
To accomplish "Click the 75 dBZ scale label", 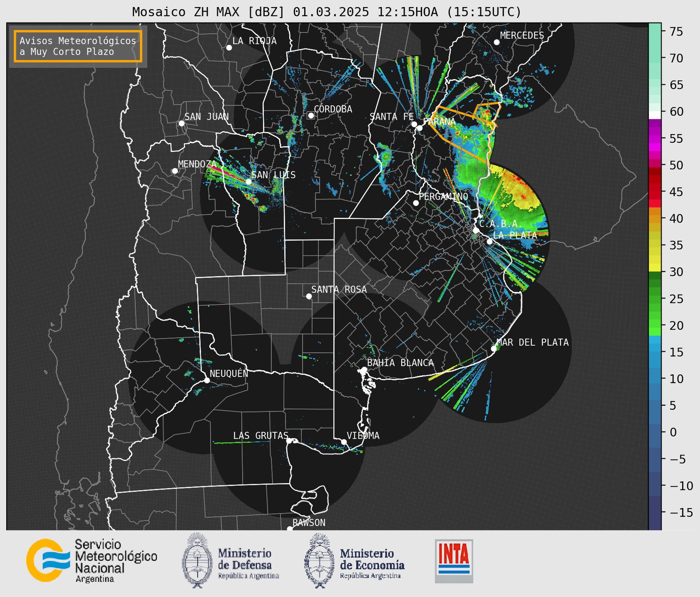I will click(x=676, y=32).
